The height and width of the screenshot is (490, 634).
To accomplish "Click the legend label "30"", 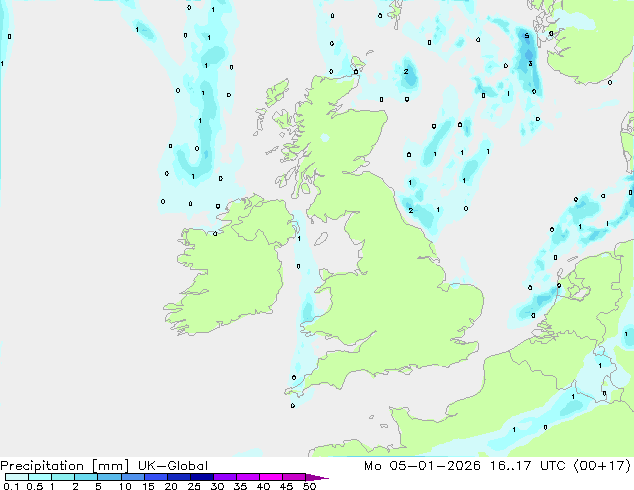I will (x=217, y=486).
